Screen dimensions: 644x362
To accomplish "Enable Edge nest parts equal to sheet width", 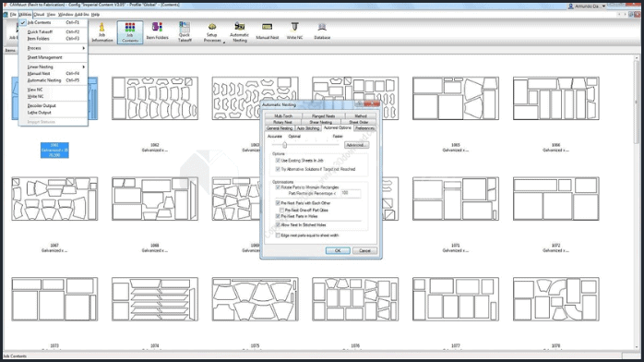I will tap(278, 235).
